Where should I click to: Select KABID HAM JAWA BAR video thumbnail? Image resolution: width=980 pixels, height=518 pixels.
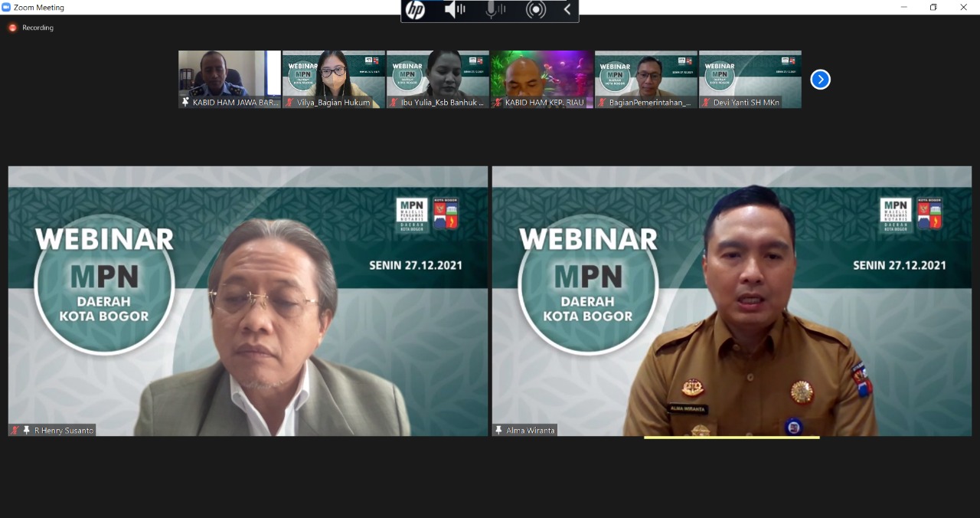[x=230, y=80]
